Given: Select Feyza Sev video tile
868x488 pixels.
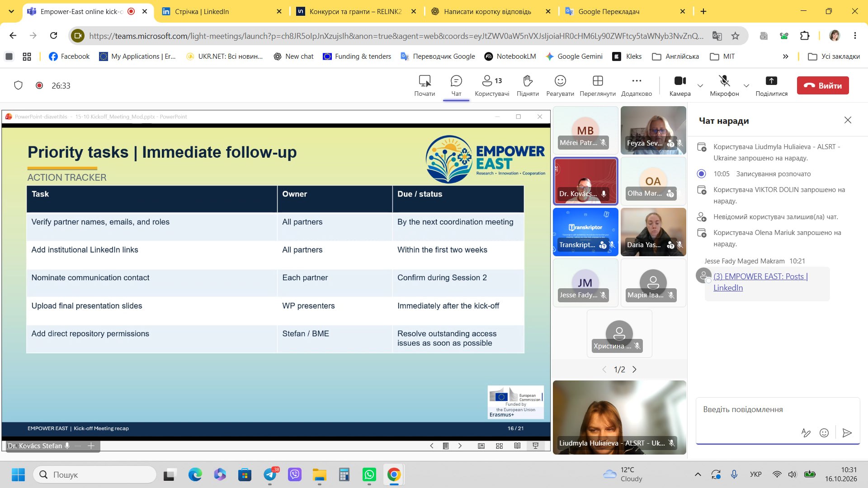Looking at the screenshot, I should [x=653, y=131].
